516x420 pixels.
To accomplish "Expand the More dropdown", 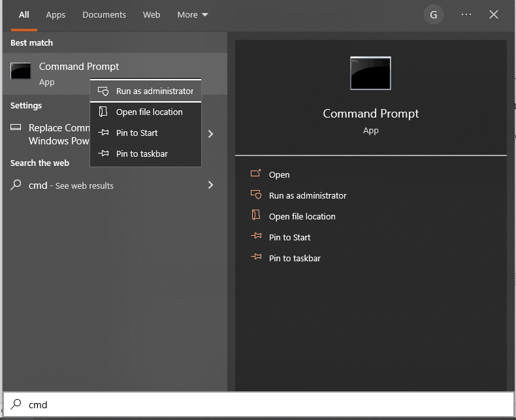I will (193, 15).
